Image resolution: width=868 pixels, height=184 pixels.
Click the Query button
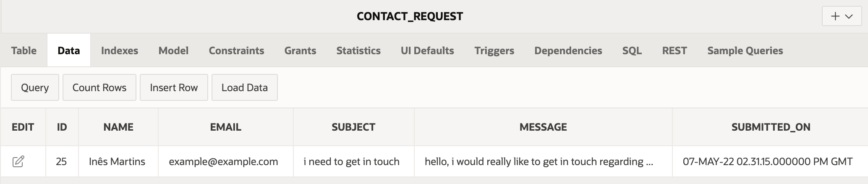[35, 87]
